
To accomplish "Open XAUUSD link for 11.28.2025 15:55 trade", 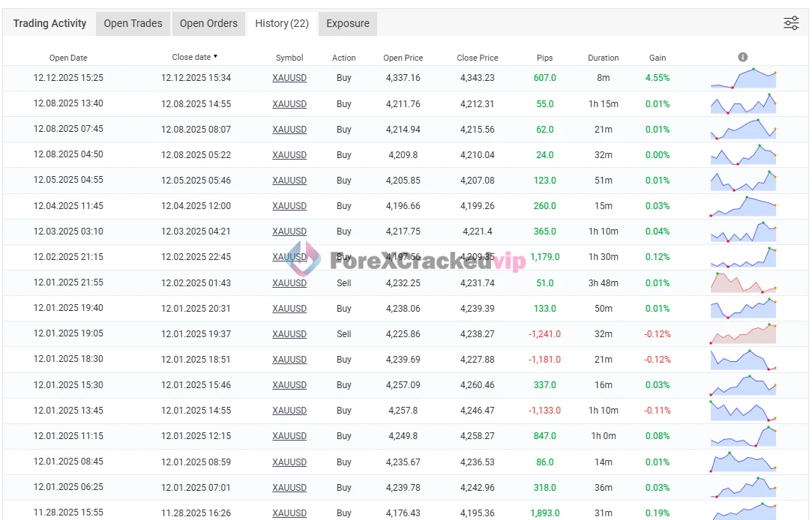I will pos(289,513).
